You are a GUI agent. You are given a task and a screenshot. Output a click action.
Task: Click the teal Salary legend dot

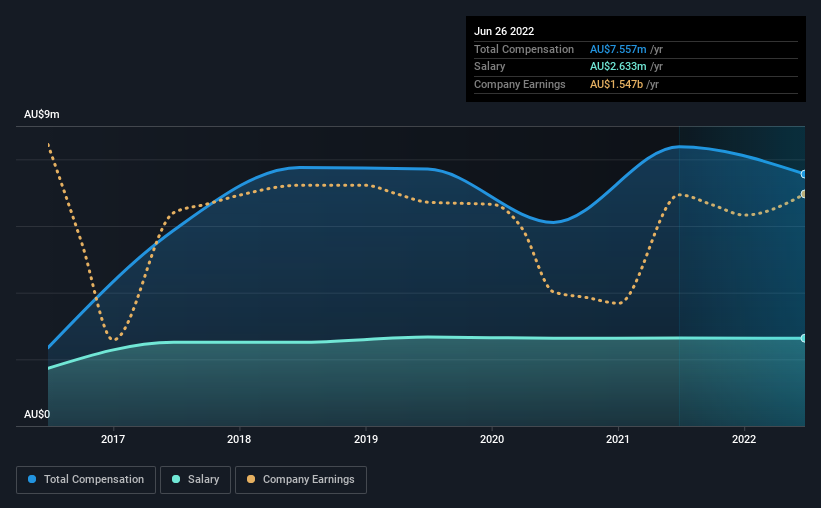point(176,479)
